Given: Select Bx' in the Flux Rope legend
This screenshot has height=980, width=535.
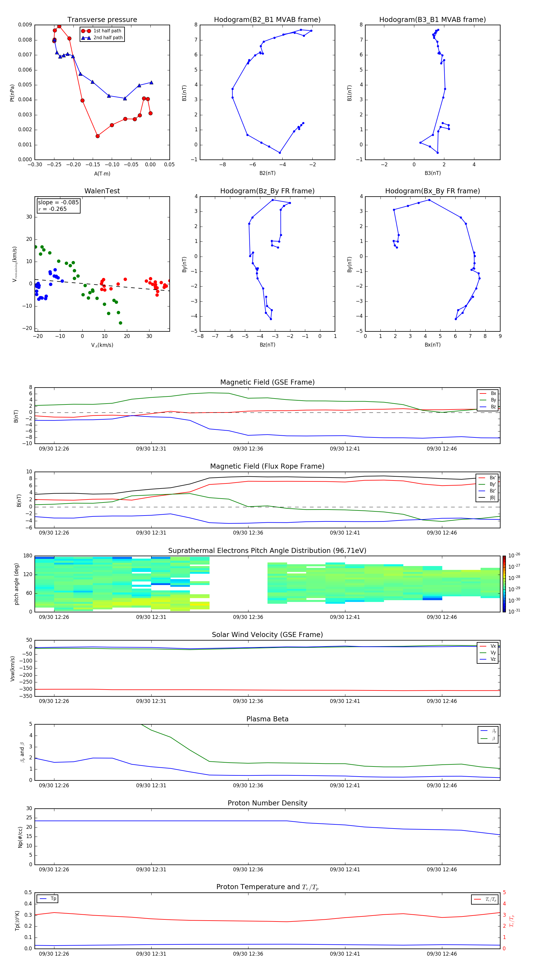Looking at the screenshot, I should (487, 478).
